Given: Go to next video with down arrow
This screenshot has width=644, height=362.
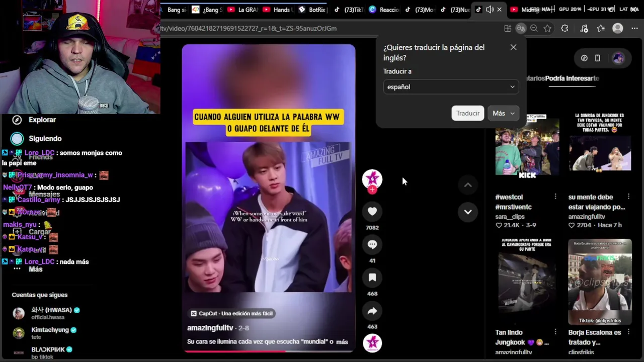Looking at the screenshot, I should (468, 212).
